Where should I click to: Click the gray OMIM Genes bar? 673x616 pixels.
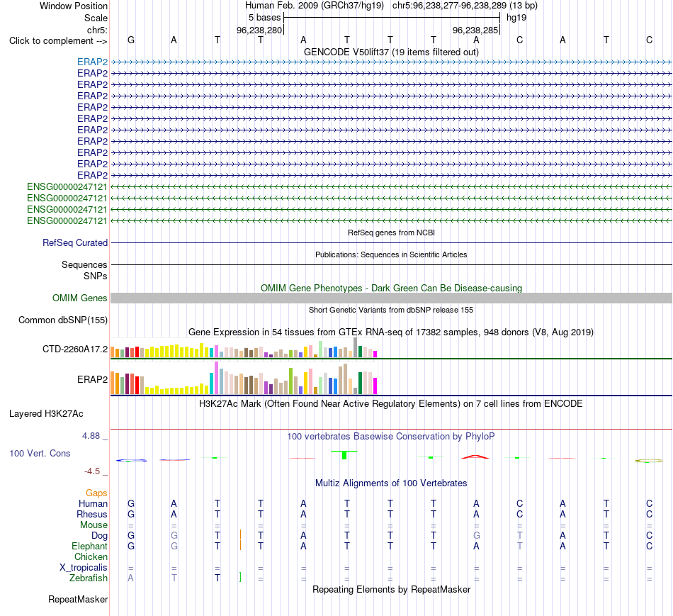tap(391, 298)
